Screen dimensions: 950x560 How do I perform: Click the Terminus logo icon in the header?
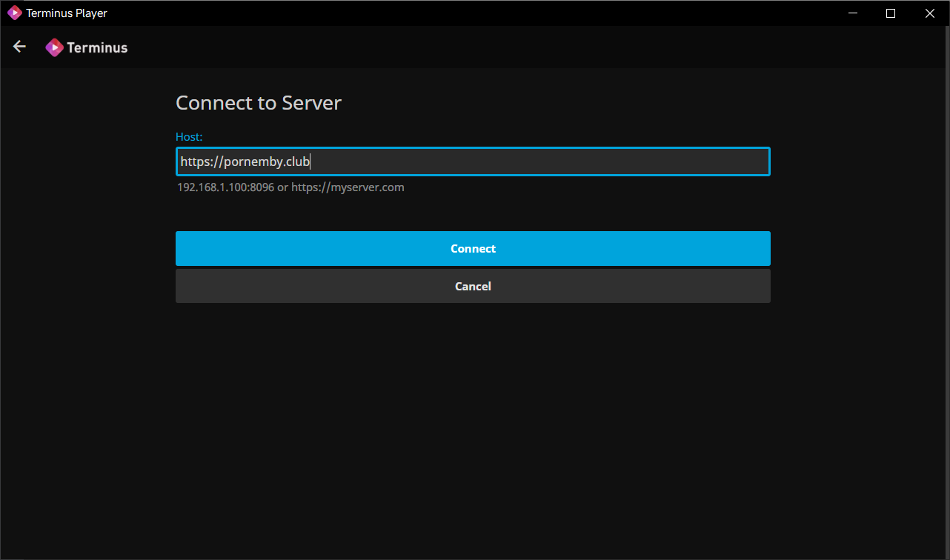54,47
